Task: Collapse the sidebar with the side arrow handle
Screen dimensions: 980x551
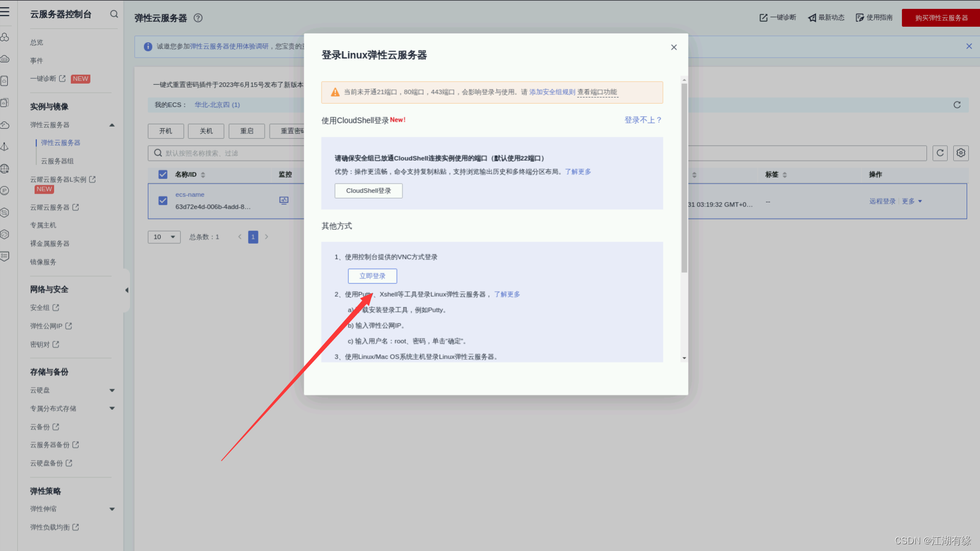Action: (127, 290)
